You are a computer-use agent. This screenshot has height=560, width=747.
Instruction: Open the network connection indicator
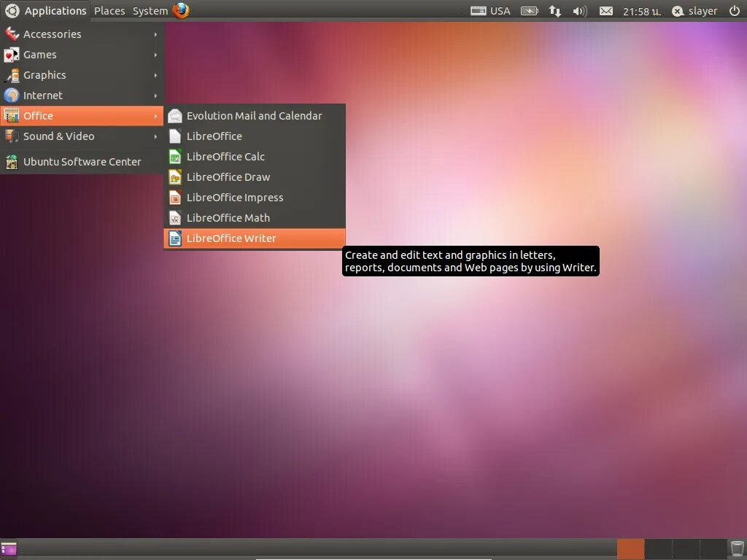(555, 10)
